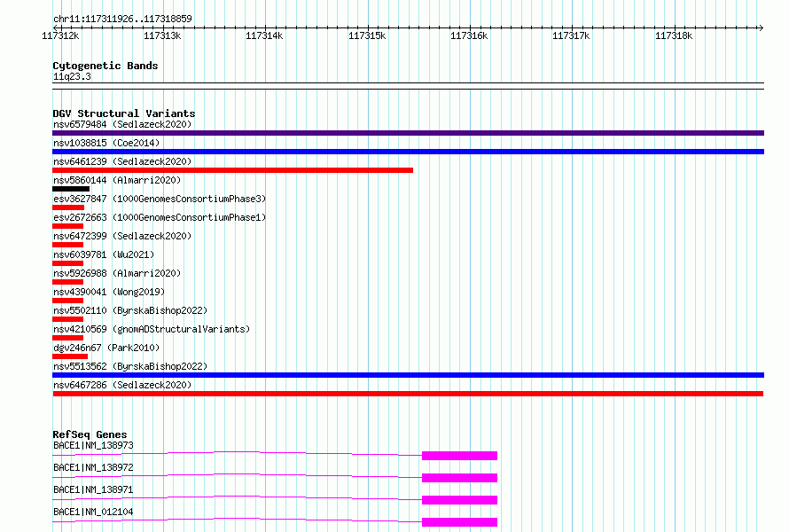
Task: Click the 117313k ruler tick label
Action: [x=162, y=35]
